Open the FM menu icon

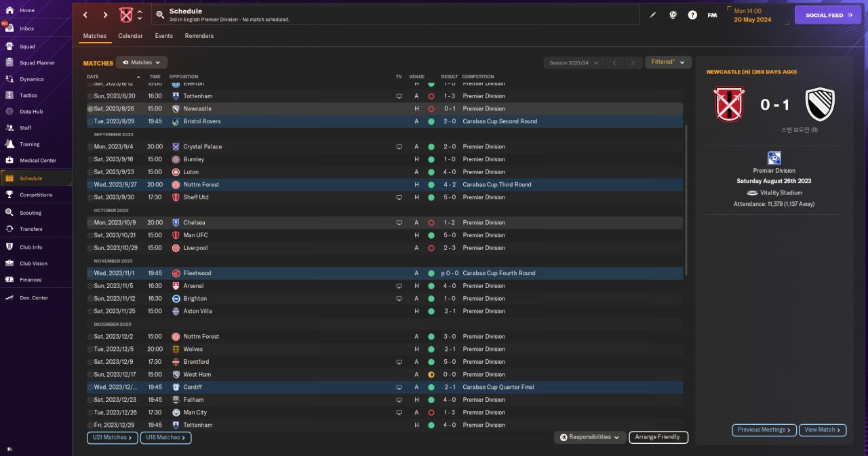click(712, 15)
